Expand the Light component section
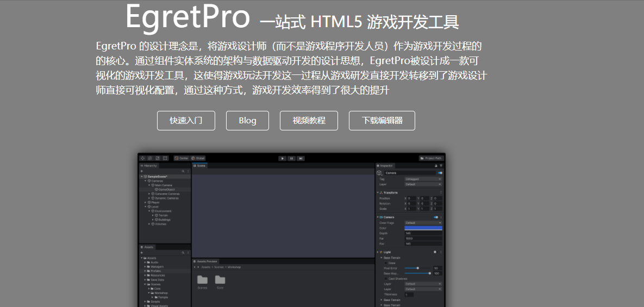 coord(378,252)
